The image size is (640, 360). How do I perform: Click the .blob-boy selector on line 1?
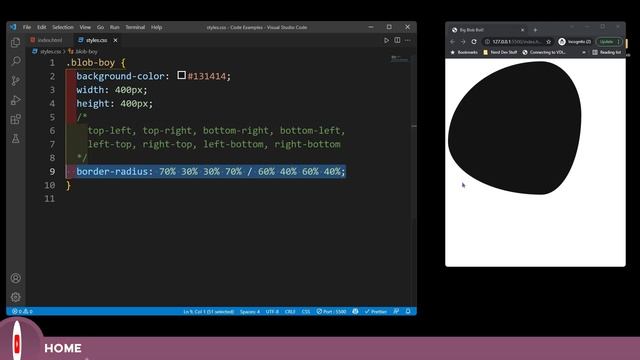(x=91, y=62)
